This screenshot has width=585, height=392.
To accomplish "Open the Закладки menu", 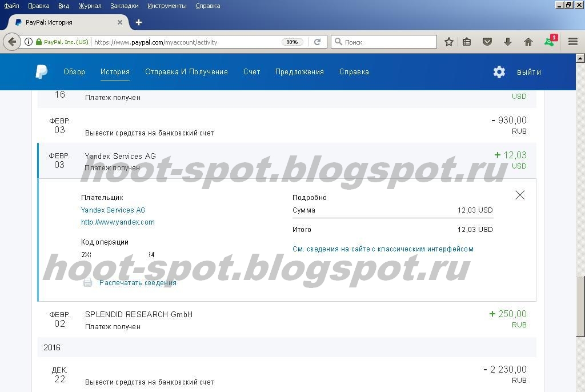I will point(124,6).
